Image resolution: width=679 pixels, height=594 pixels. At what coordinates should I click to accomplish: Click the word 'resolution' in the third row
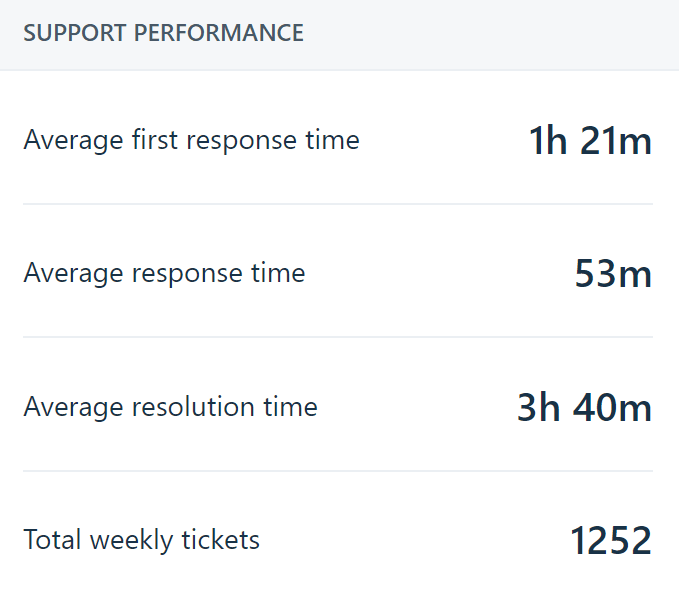coord(193,406)
